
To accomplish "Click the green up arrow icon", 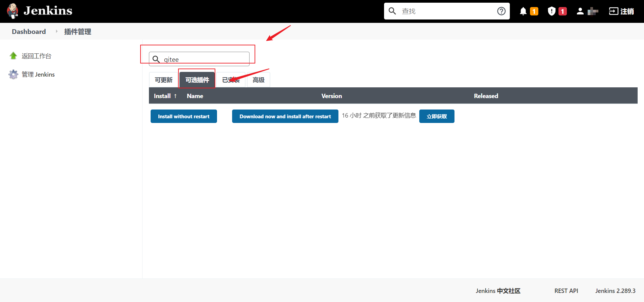I will (x=13, y=56).
